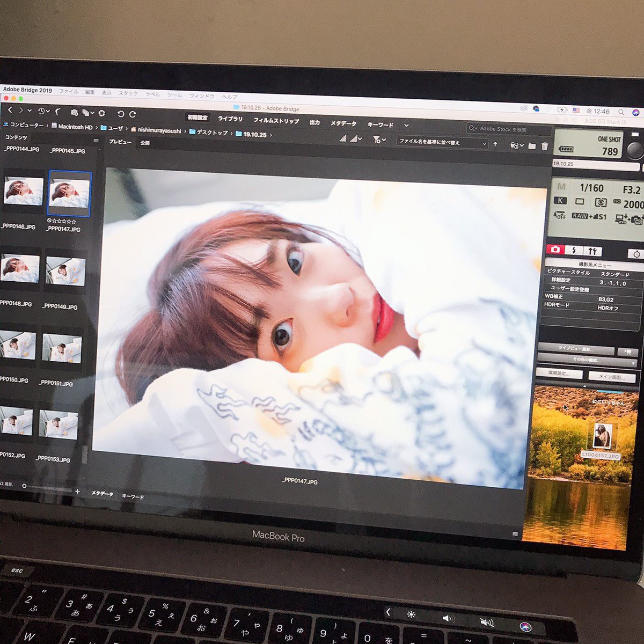Screen dimensions: 644x644
Task: Open the スタック menu
Action: click(x=128, y=93)
